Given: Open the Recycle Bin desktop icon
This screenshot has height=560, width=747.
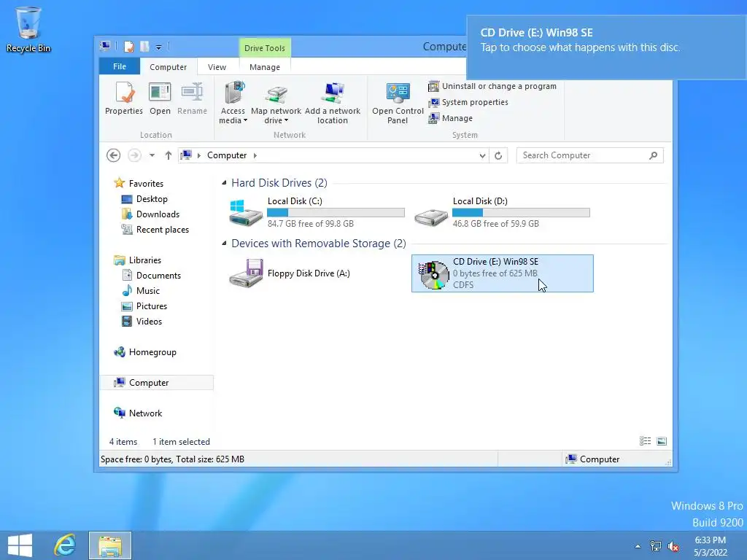Looking at the screenshot, I should (28, 29).
